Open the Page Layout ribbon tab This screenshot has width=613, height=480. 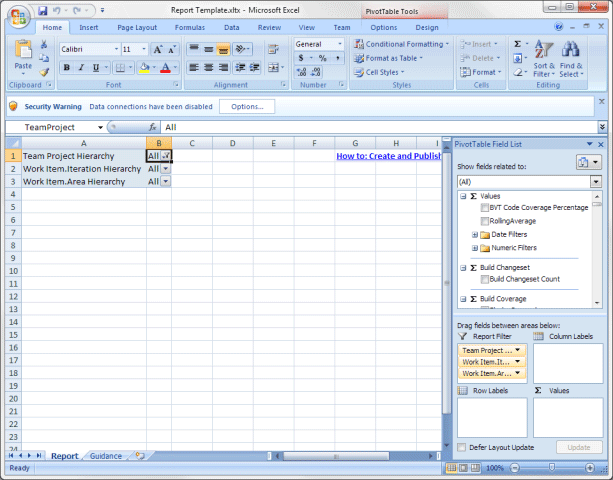tap(137, 27)
